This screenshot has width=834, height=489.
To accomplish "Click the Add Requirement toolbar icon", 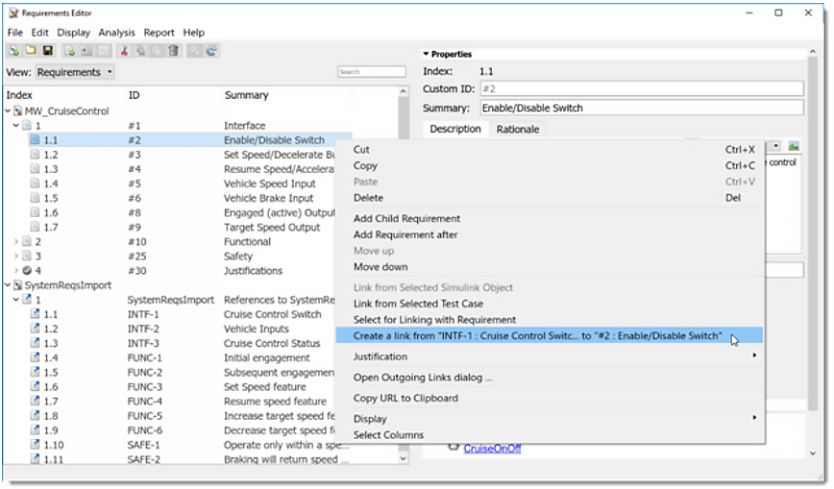I will tap(70, 51).
